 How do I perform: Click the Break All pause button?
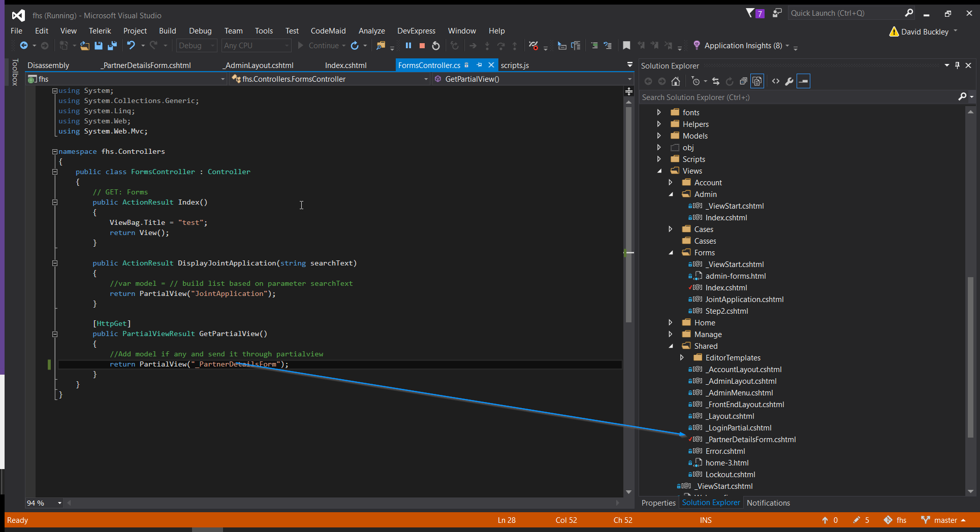coord(408,46)
